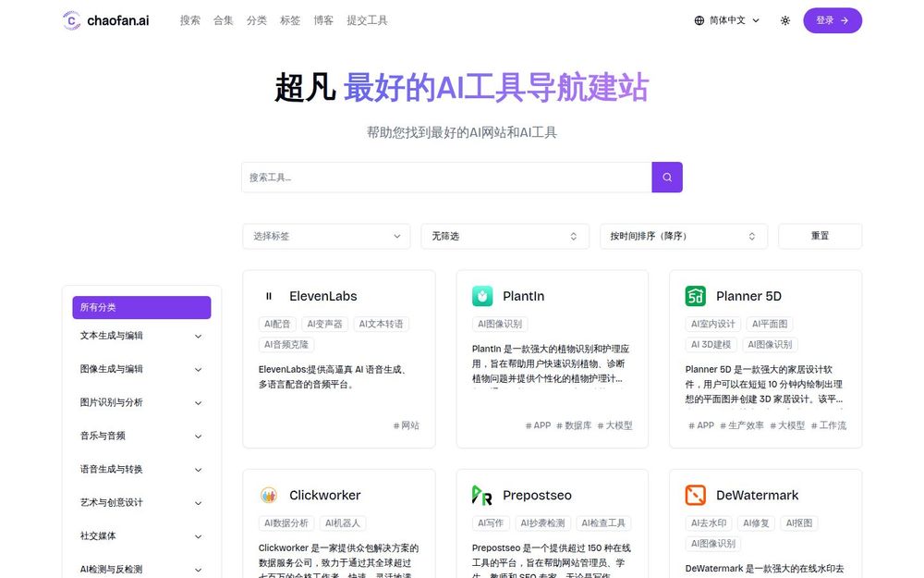
Task: Expand the 艺术与创意设计 category
Action: click(x=141, y=502)
